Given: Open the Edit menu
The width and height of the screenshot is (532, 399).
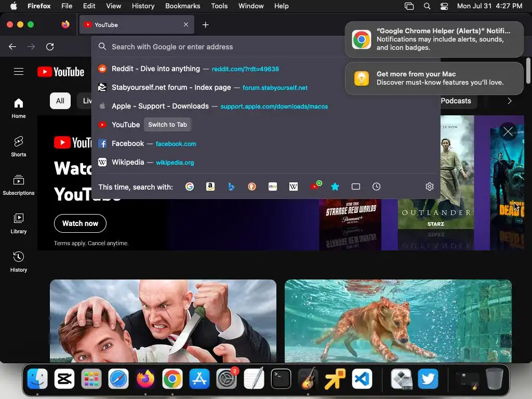Looking at the screenshot, I should coord(89,6).
